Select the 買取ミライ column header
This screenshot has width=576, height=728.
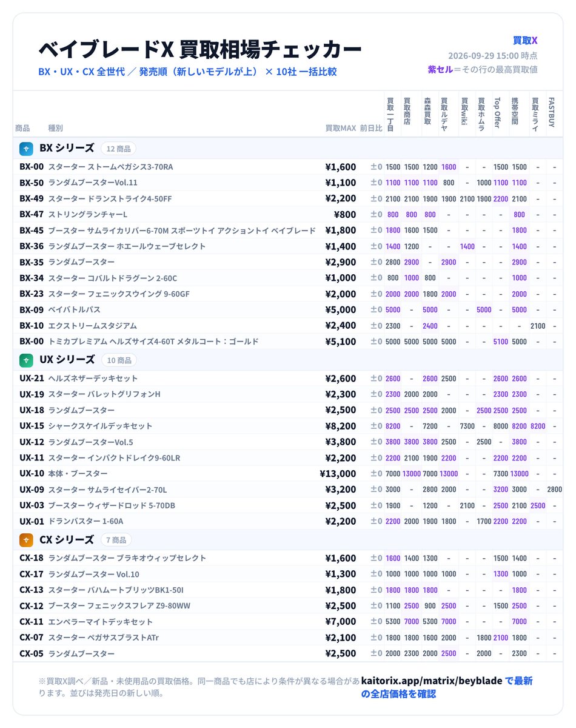click(535, 114)
